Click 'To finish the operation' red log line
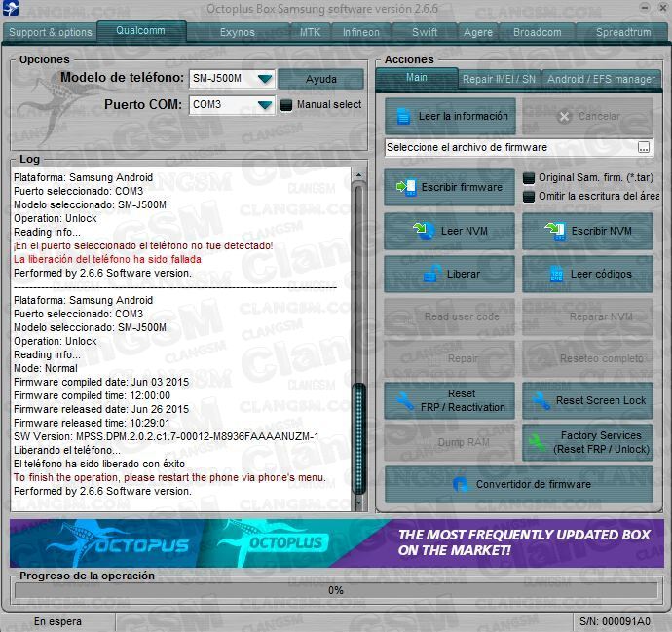Viewport: 672px width, 632px height. coord(169,478)
